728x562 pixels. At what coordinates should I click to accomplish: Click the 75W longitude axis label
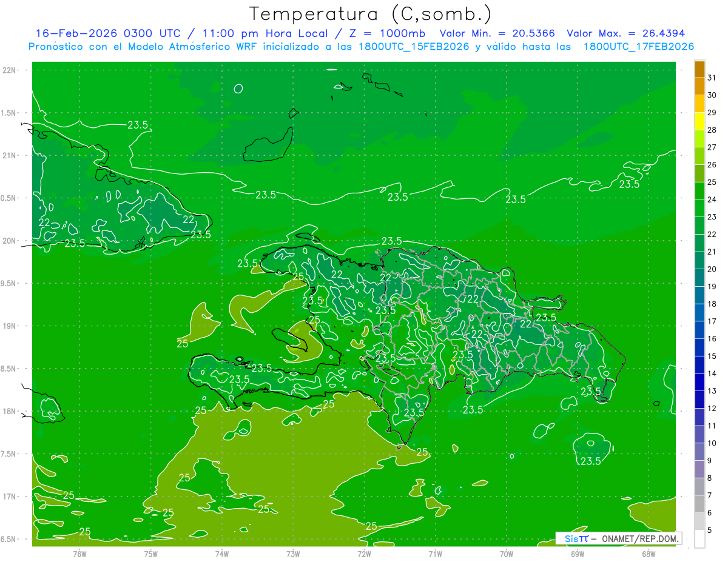(x=150, y=554)
